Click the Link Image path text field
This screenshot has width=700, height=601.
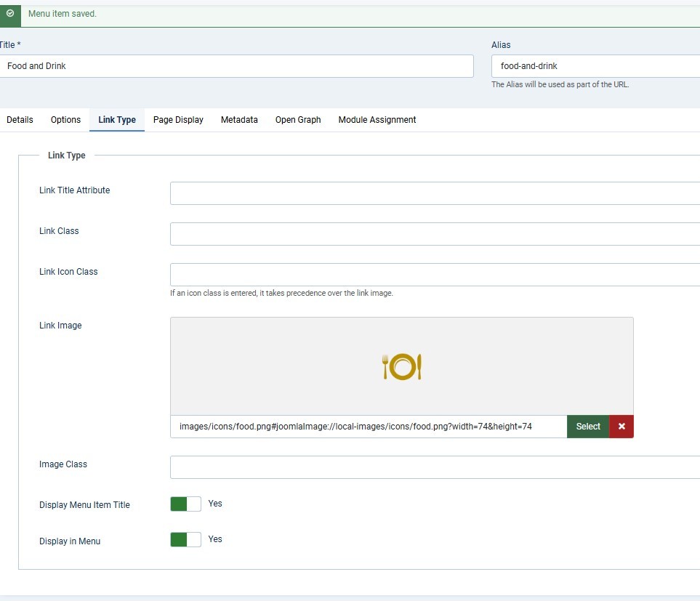369,427
